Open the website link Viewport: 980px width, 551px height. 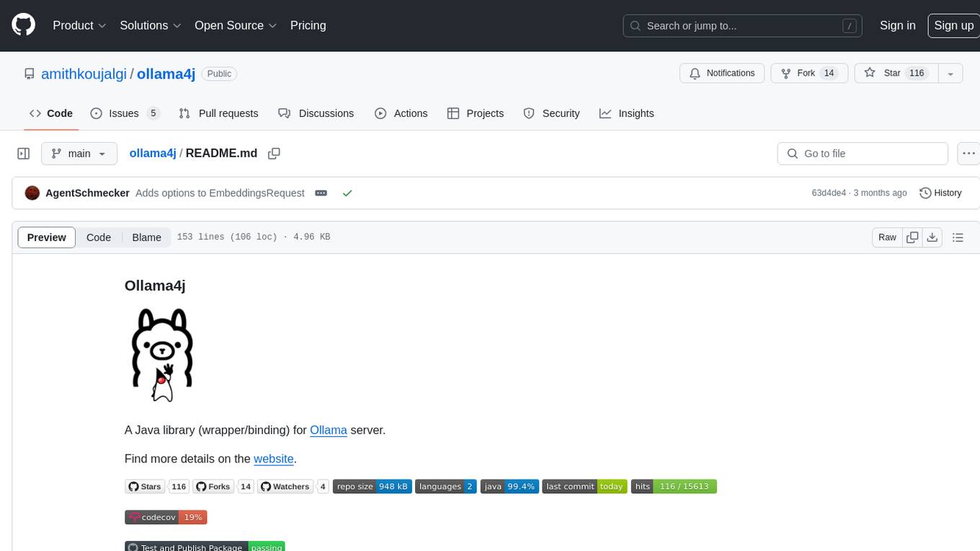[x=274, y=459]
